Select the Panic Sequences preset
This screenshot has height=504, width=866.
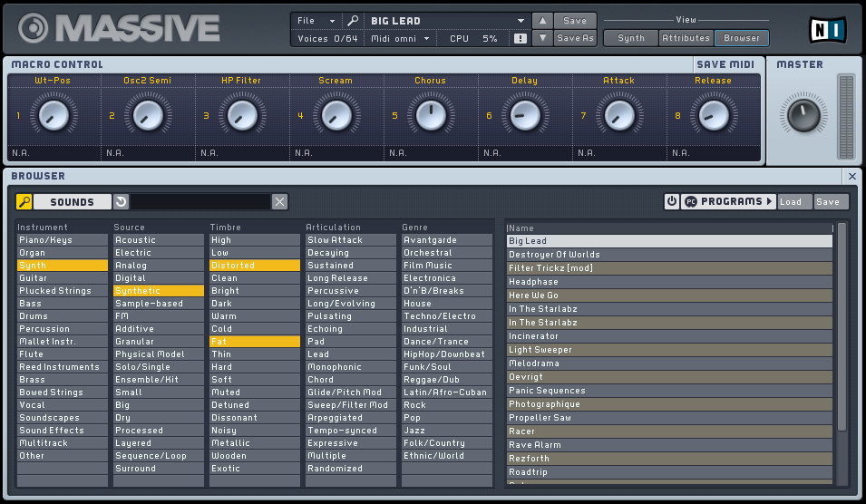click(669, 391)
